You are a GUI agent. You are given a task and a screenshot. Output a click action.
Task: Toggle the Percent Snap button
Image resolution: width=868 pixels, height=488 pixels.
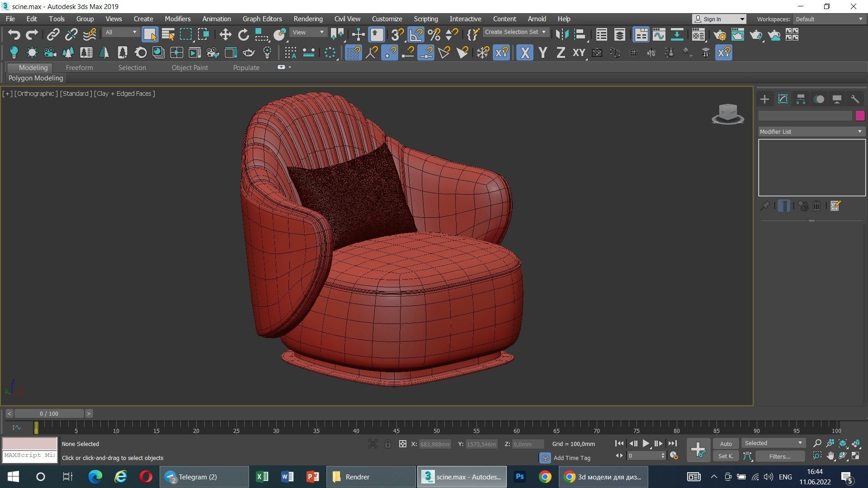tap(434, 34)
